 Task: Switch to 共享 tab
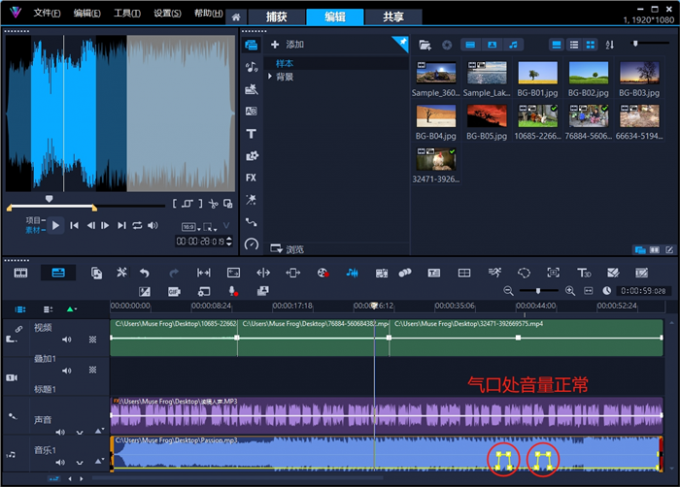point(393,17)
